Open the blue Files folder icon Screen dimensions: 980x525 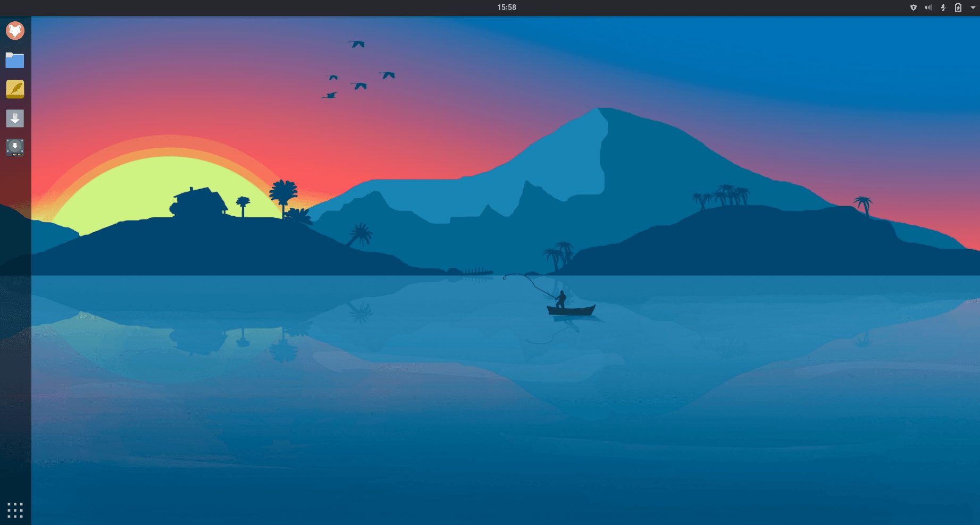point(15,61)
